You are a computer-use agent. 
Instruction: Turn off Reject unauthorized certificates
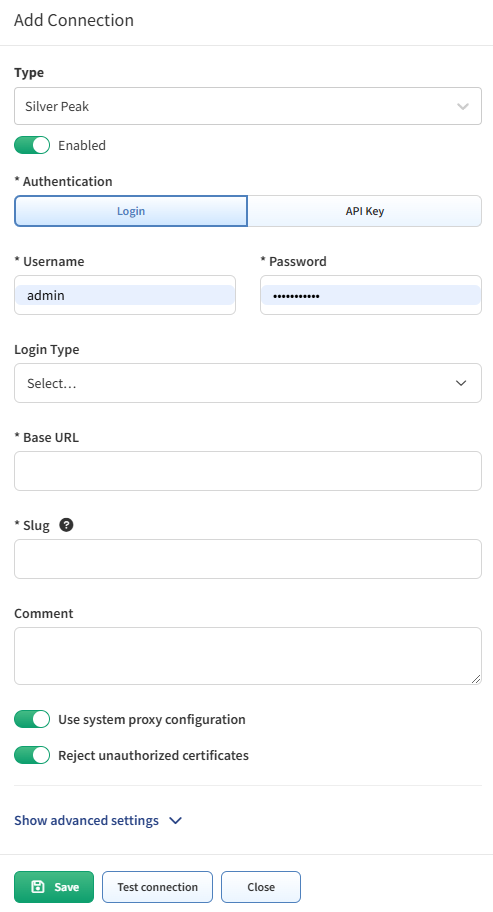point(32,755)
